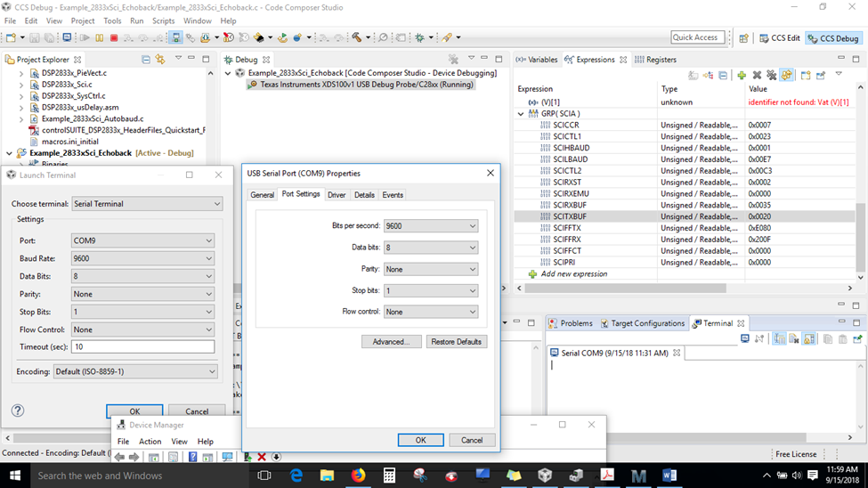Viewport: 868px width, 488px height.
Task: Click the Quick Access search field
Action: pyautogui.click(x=697, y=37)
